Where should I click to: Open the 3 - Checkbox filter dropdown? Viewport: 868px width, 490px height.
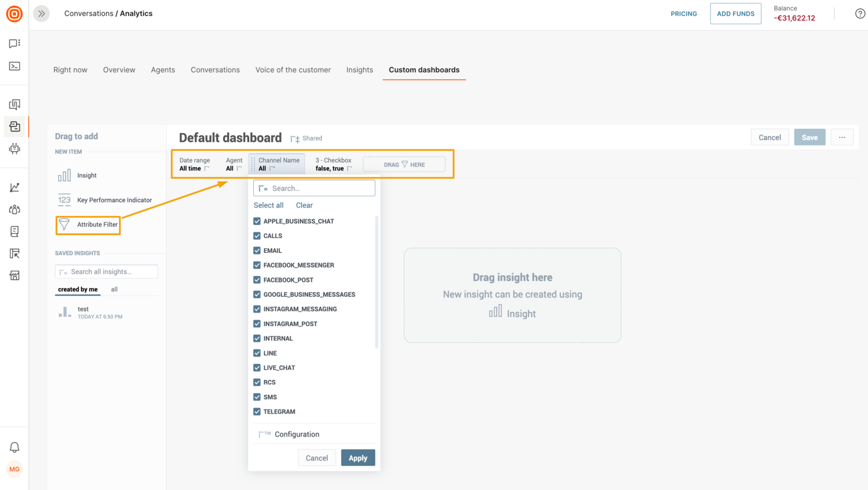(x=333, y=164)
